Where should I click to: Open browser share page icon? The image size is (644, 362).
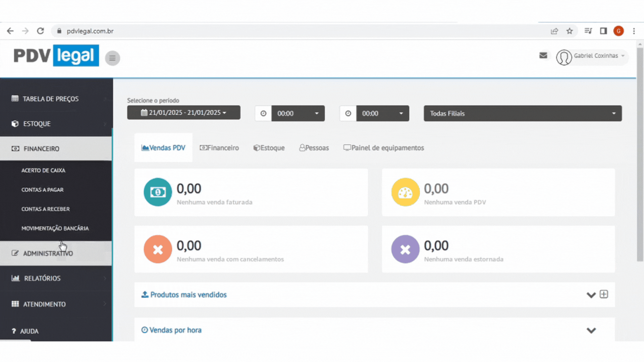[554, 31]
